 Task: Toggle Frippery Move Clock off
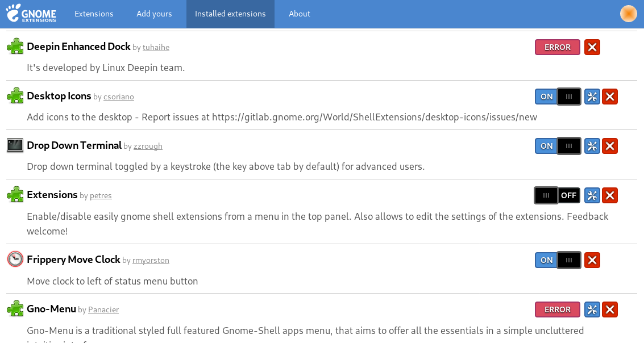(x=557, y=260)
